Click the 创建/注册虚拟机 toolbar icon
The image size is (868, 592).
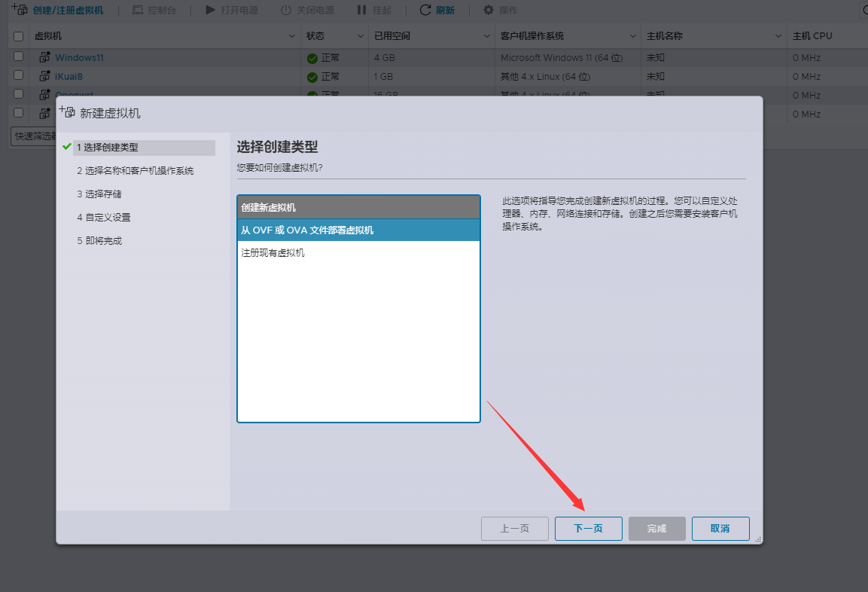20,10
